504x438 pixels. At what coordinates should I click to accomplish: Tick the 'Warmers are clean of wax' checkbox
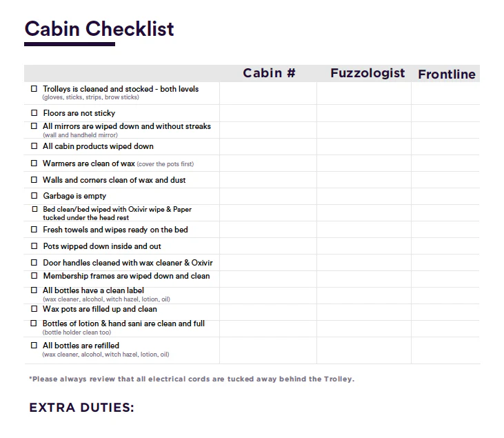34,163
